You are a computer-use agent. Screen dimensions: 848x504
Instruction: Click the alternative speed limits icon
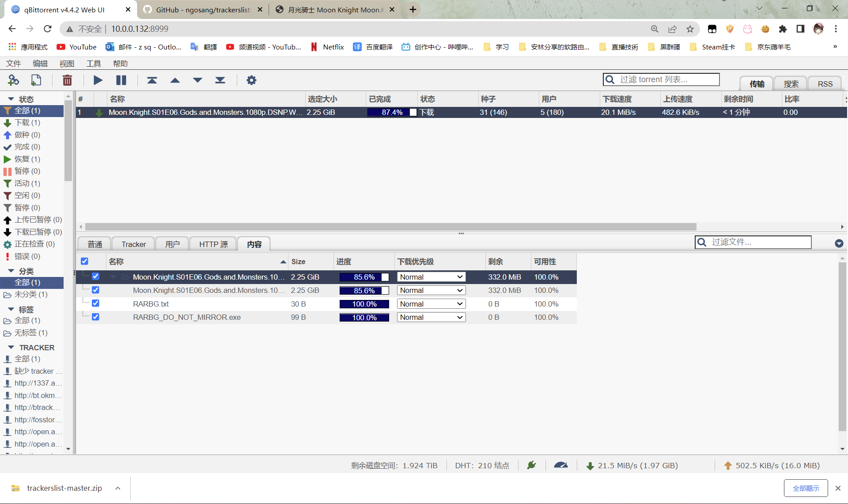point(560,465)
